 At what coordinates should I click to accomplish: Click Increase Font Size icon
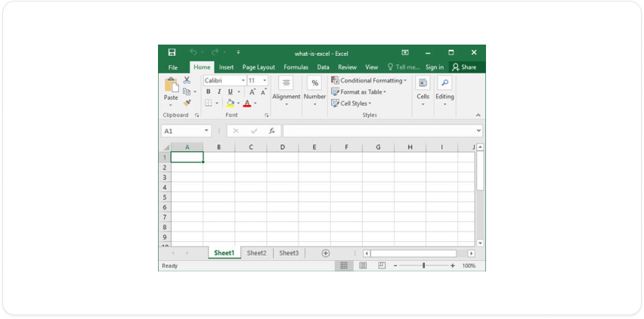tap(252, 92)
